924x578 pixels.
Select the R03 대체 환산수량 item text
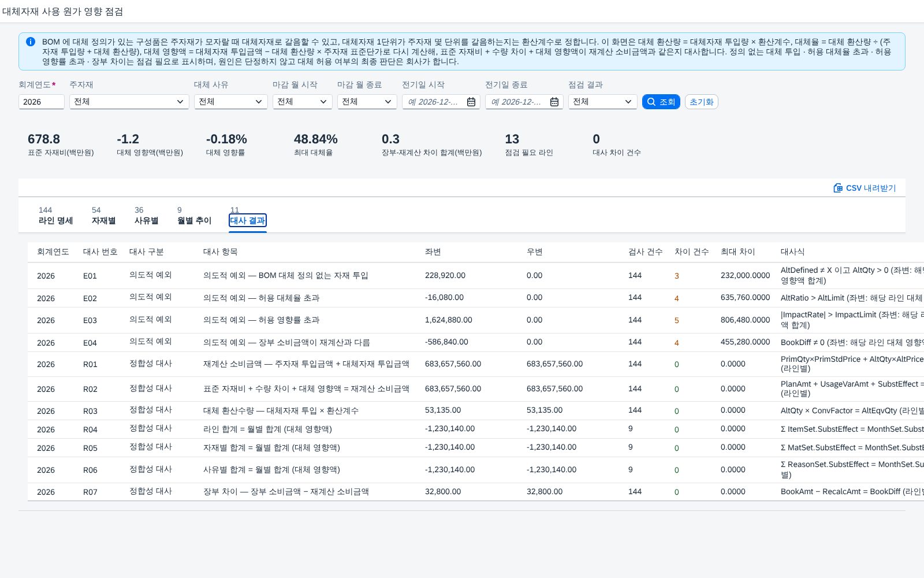281,411
